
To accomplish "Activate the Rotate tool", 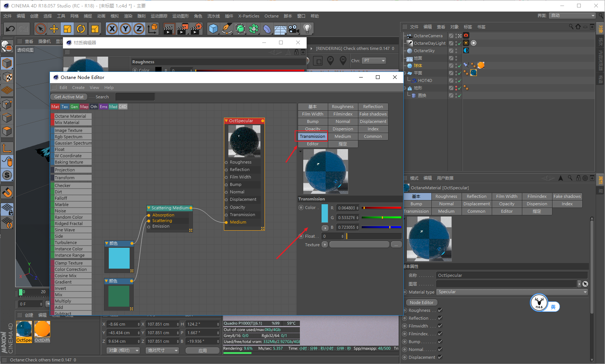I will 81,29.
